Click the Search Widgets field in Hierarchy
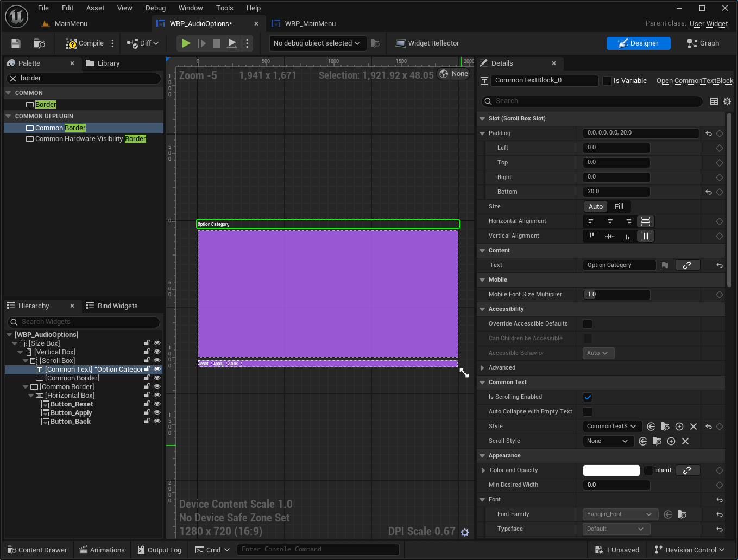Screen dimensions: 738x560 pos(84,322)
